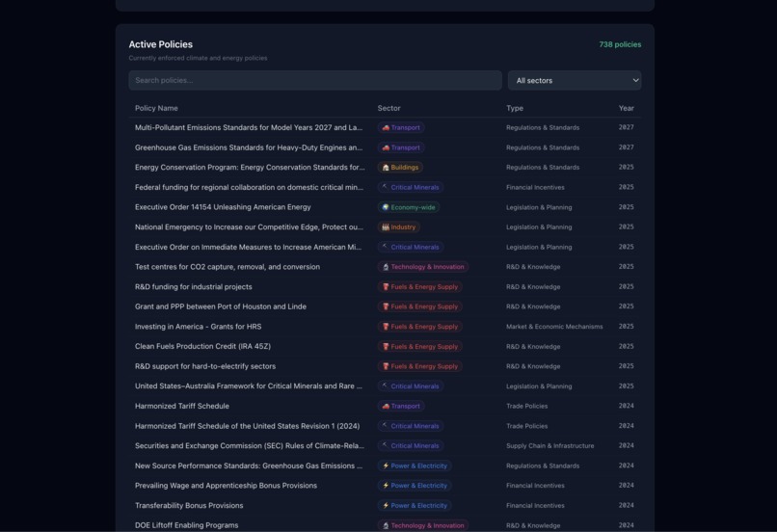Click Fuels & Energy Supply tag on Grants for HRS row
Screen dimensions: 777x532
(x=419, y=327)
